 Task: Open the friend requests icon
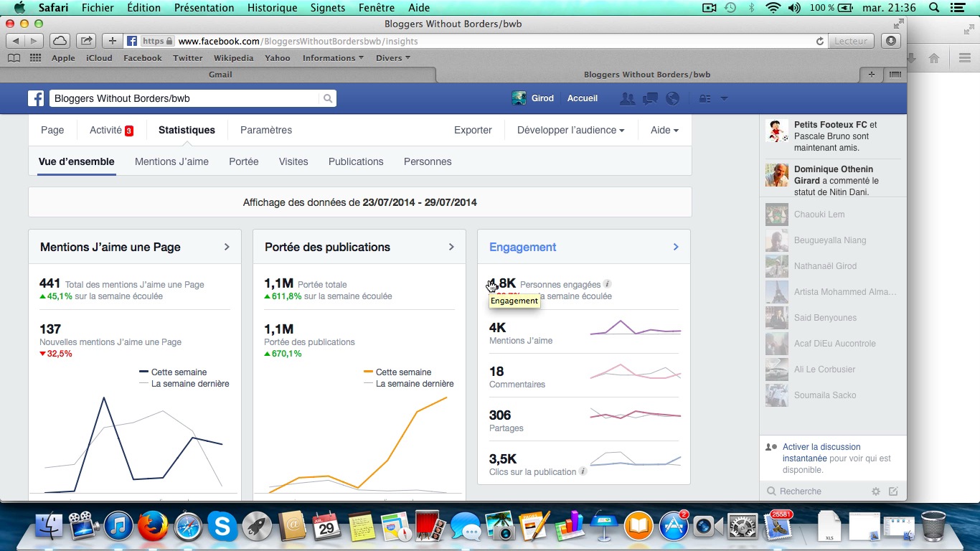click(x=627, y=99)
